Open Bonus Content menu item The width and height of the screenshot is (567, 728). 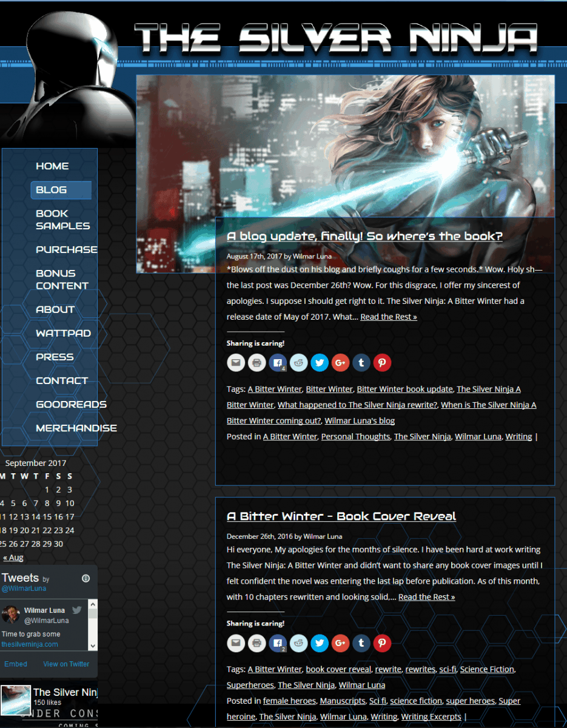62,279
